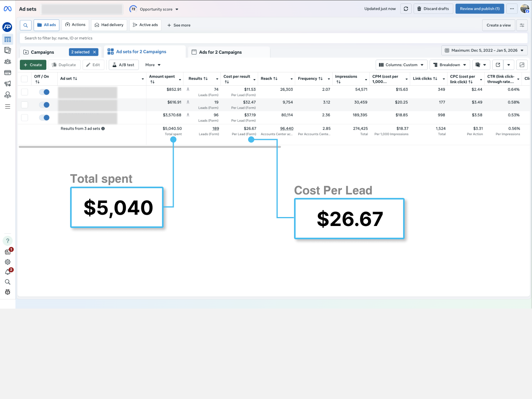The height and width of the screenshot is (399, 532).
Task: Open the Breakdown dropdown
Action: (x=449, y=65)
